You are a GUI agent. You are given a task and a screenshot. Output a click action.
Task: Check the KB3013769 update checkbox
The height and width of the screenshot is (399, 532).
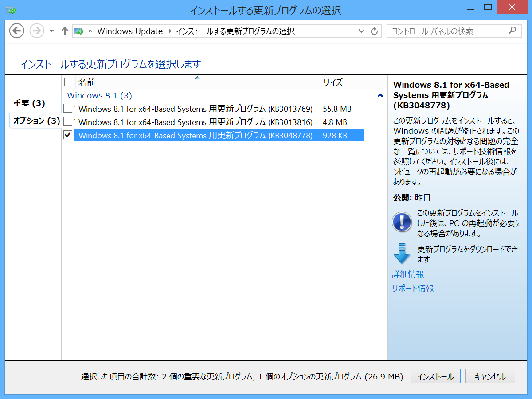click(x=68, y=108)
